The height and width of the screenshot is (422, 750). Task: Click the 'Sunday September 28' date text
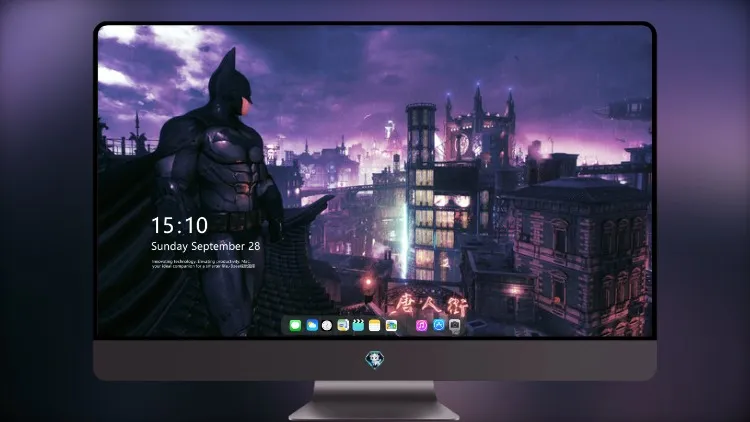(206, 246)
